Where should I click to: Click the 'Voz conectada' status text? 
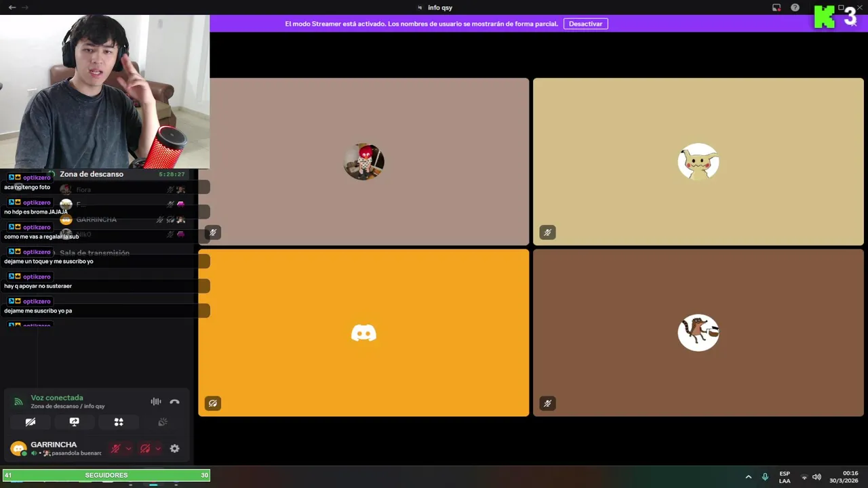coord(57,398)
